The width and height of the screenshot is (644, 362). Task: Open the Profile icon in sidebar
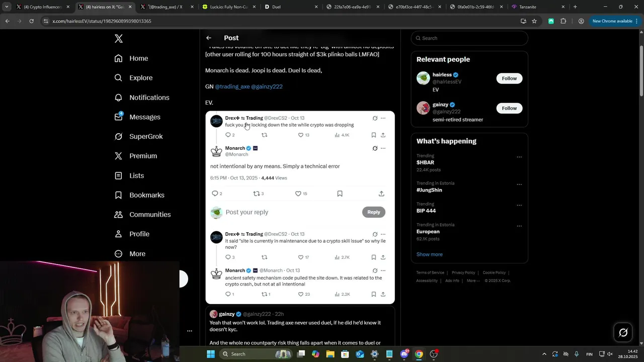click(118, 234)
